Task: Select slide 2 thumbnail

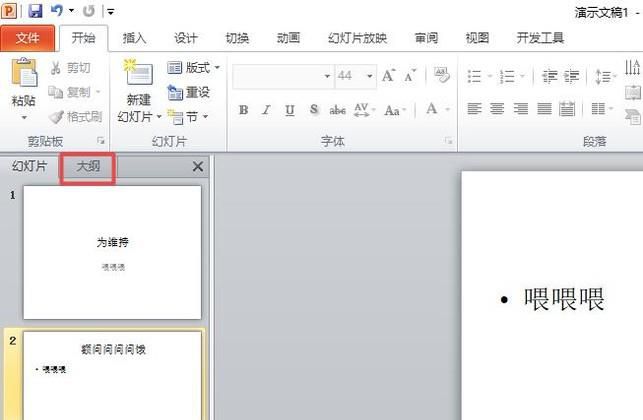Action: [x=112, y=375]
